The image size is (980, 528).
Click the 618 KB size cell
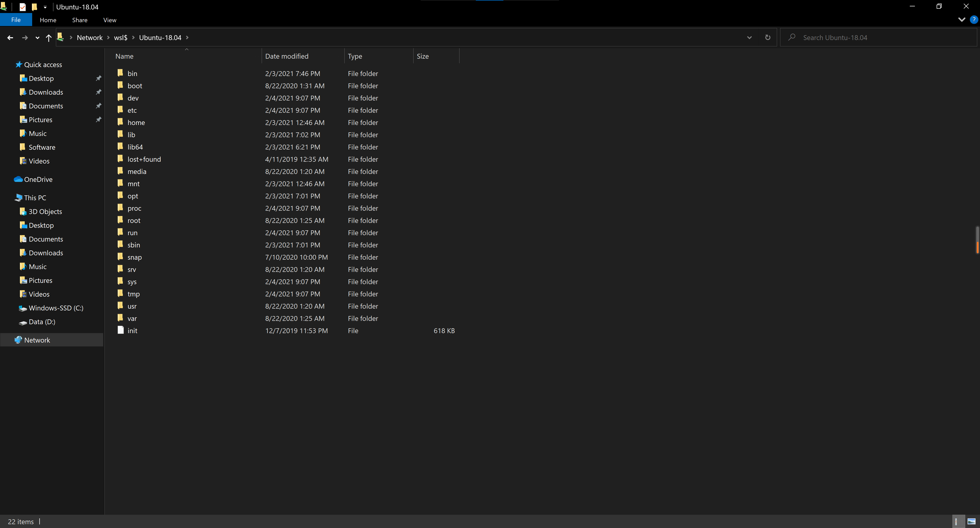coord(444,331)
